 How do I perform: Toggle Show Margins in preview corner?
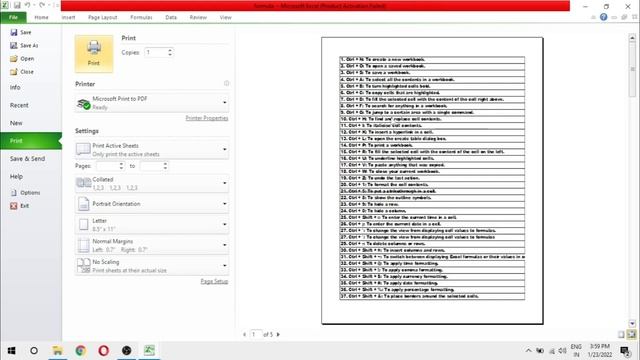[x=621, y=335]
